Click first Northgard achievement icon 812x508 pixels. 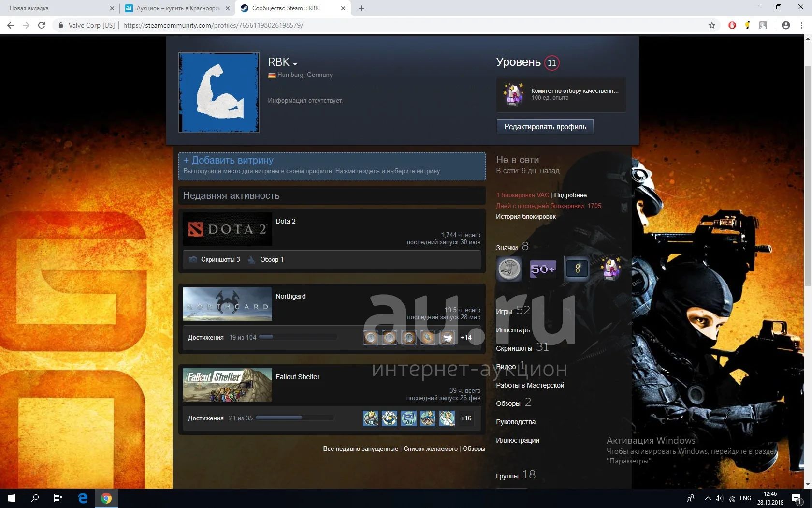click(371, 337)
